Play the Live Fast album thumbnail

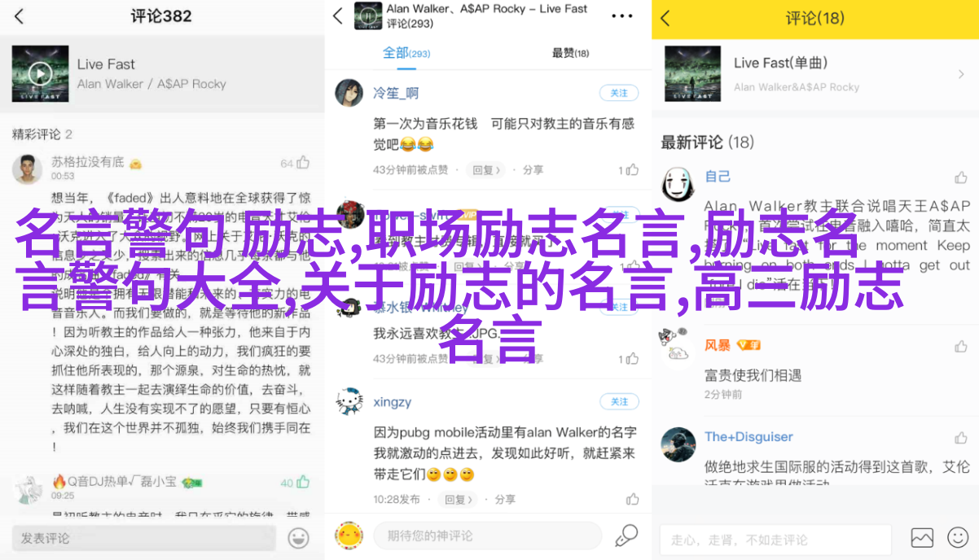[40, 73]
